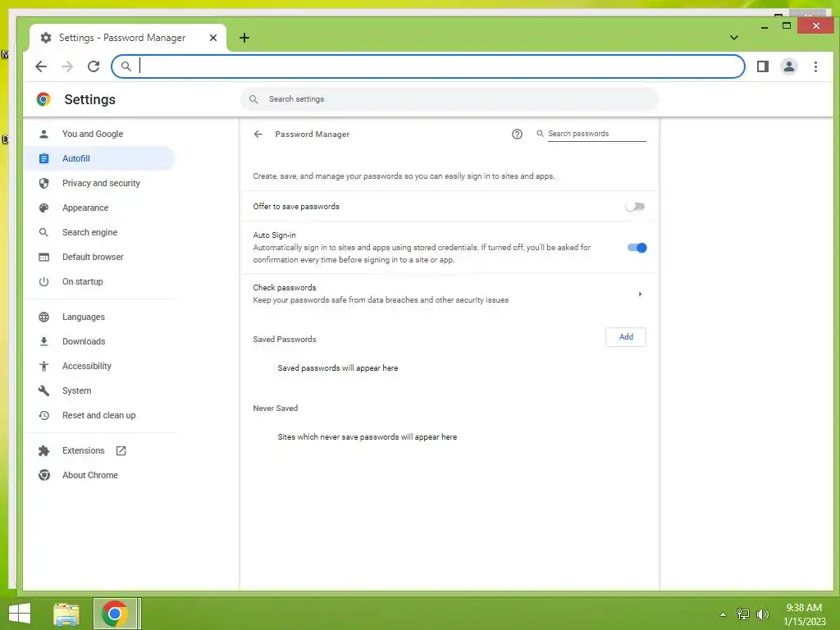Show hidden tray icons arrow
This screenshot has height=630, width=840.
coord(724,614)
